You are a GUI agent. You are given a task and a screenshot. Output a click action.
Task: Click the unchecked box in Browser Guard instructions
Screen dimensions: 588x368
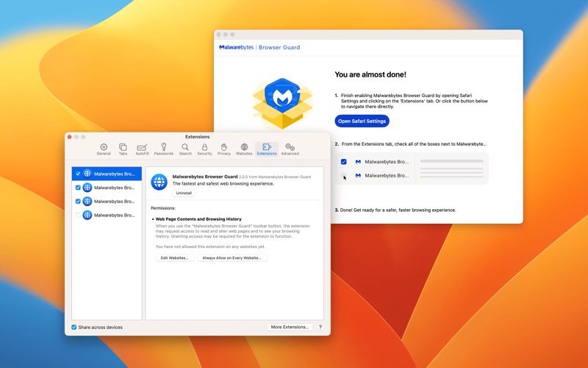(x=343, y=175)
